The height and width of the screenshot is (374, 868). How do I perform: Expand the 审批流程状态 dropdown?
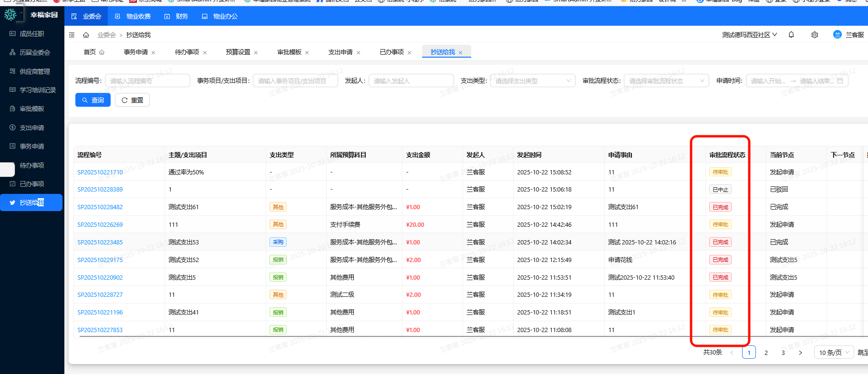point(666,81)
